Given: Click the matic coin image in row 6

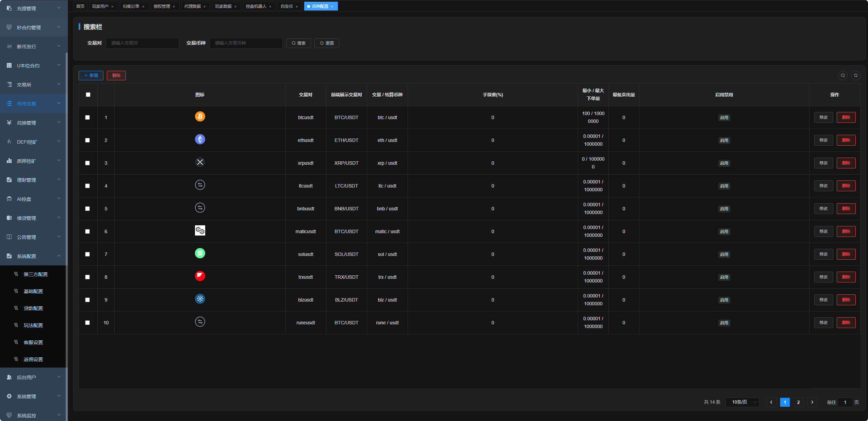Looking at the screenshot, I should tap(200, 231).
